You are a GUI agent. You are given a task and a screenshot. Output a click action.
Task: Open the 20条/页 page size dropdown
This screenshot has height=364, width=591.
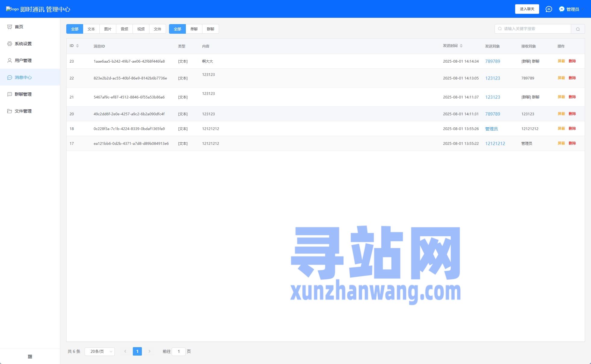pyautogui.click(x=100, y=351)
